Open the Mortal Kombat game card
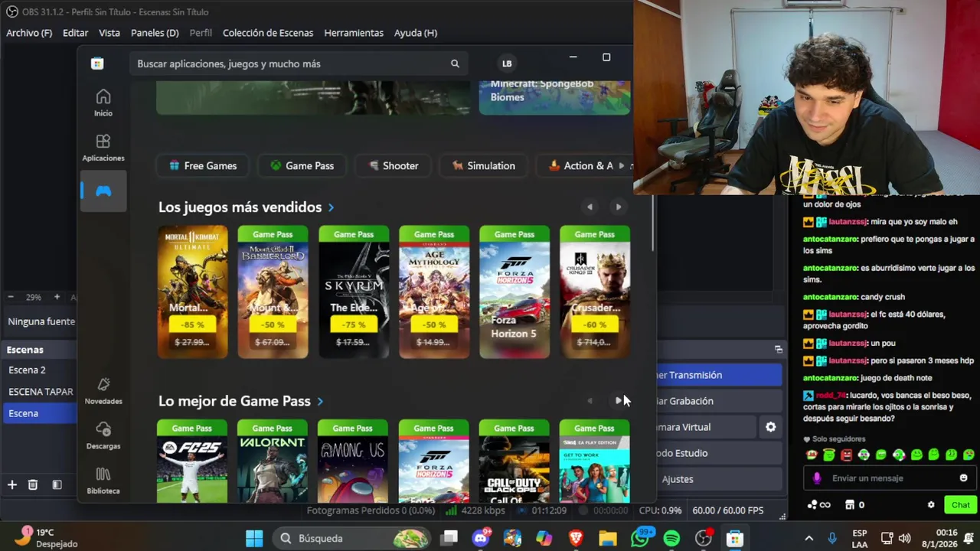This screenshot has width=980, height=551. [193, 292]
